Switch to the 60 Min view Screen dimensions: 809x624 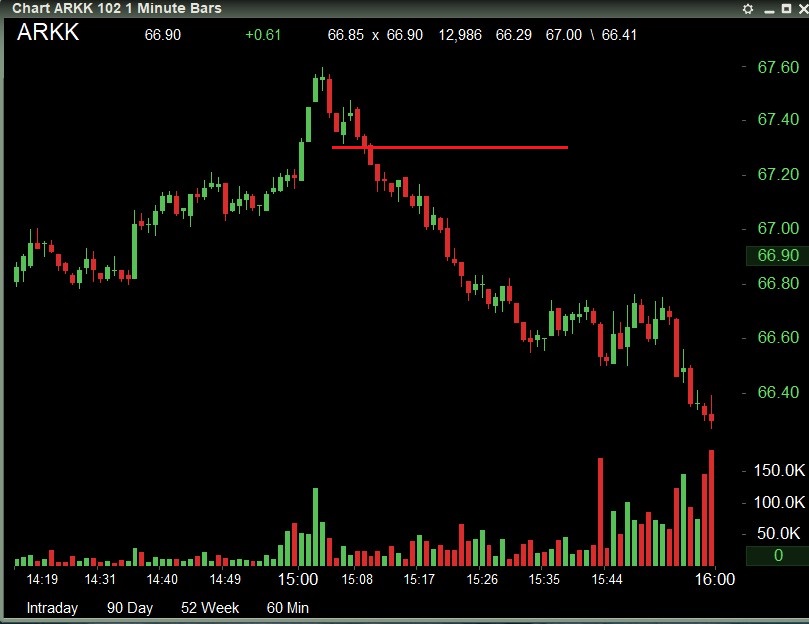coord(288,608)
